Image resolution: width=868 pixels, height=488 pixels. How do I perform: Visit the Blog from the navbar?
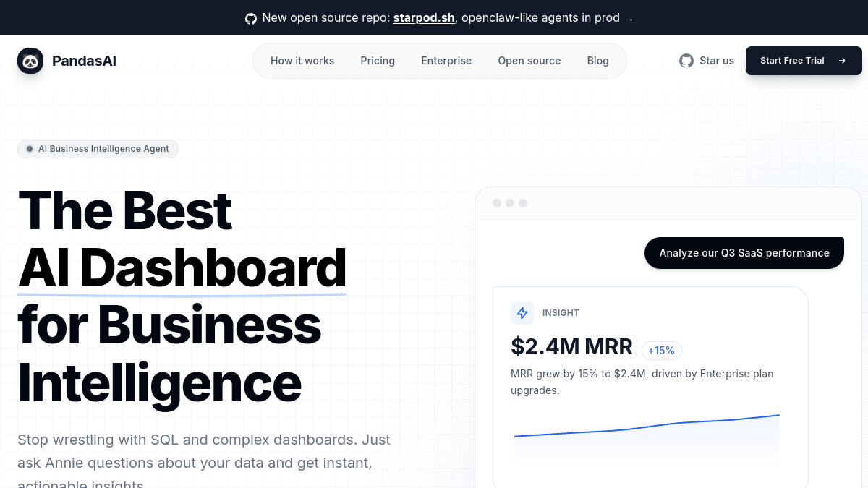point(598,61)
